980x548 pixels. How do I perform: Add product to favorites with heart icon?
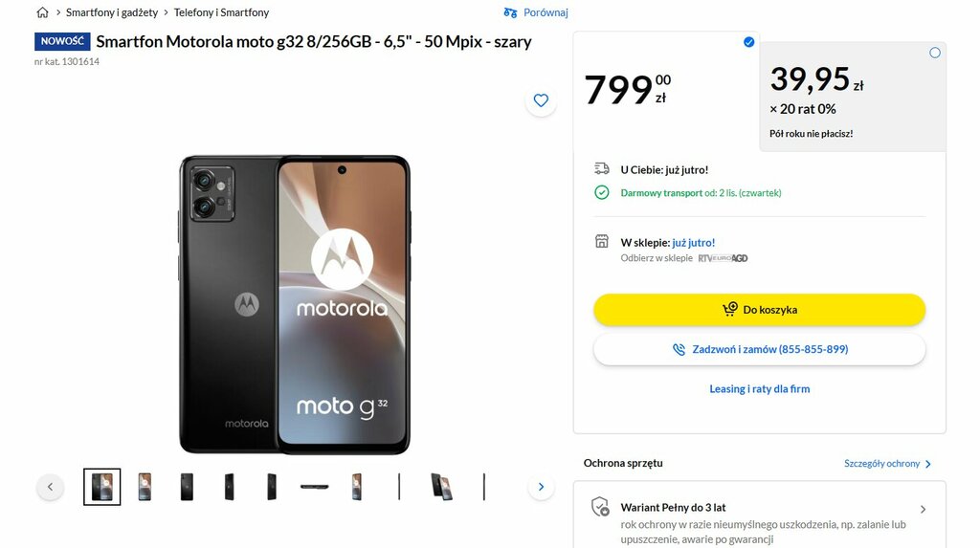[541, 100]
